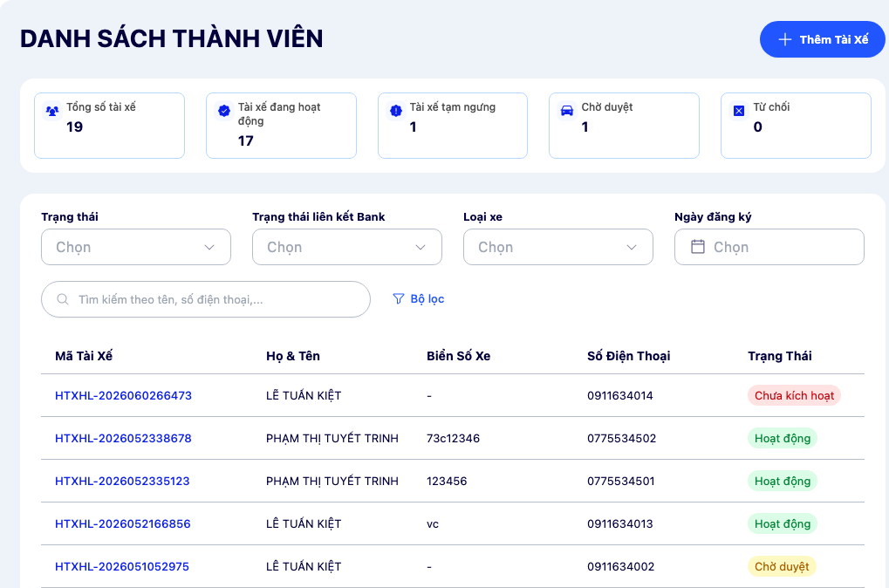Open driver HTXHL-2026052335123
Image resolution: width=889 pixels, height=588 pixels.
(122, 482)
